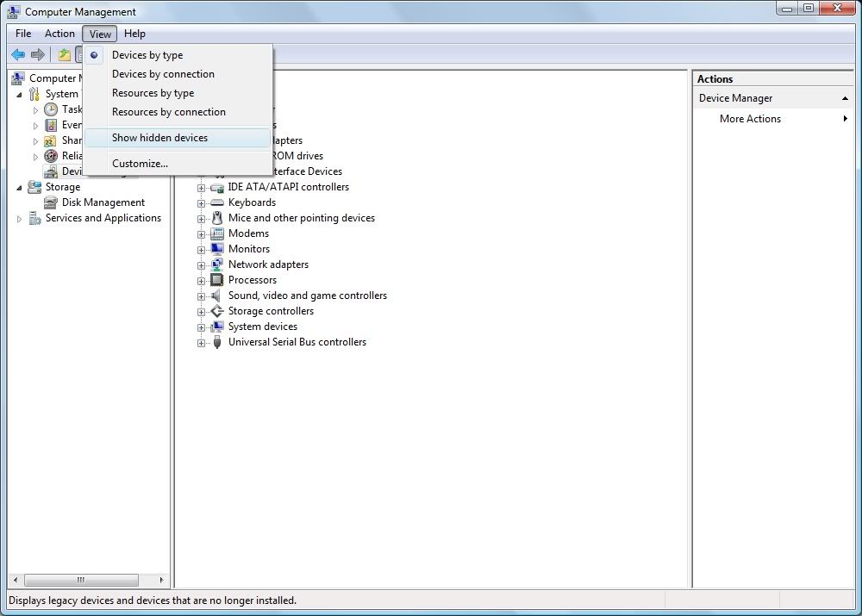Collapse the System Tools tree node arrow
The image size is (862, 616).
(x=19, y=95)
